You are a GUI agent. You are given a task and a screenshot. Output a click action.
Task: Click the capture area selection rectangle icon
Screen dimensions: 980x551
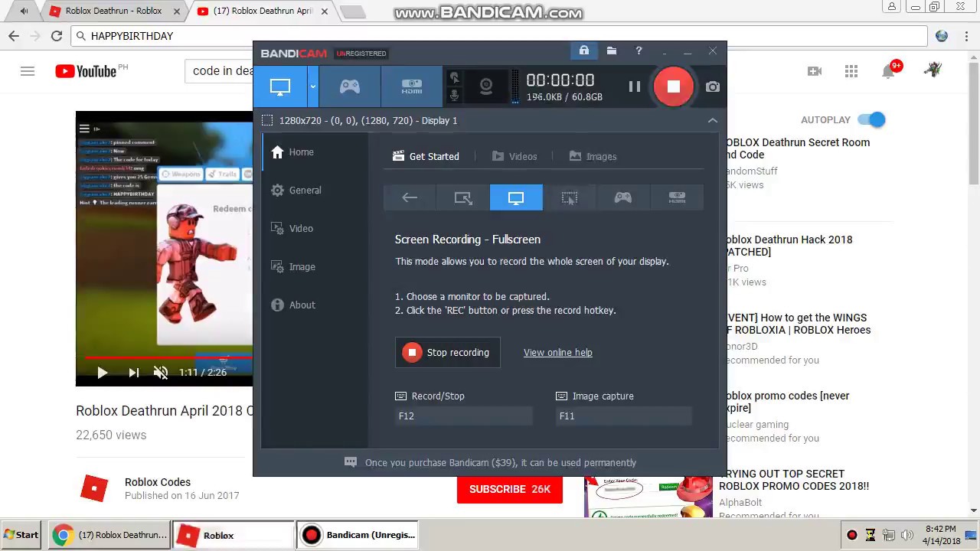tap(267, 120)
